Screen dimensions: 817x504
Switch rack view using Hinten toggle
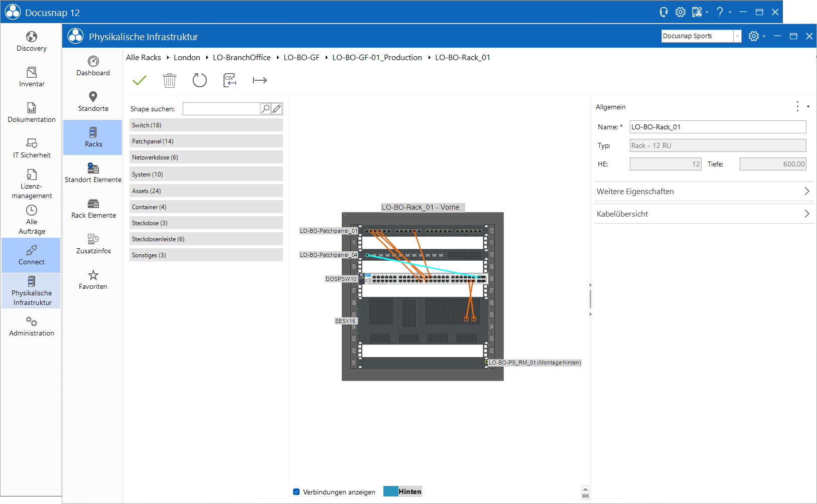pyautogui.click(x=402, y=491)
